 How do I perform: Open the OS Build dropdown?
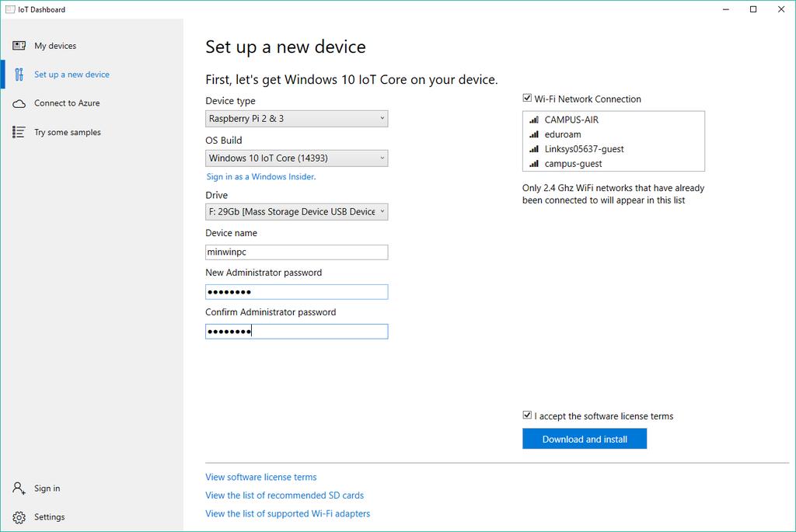(x=296, y=158)
